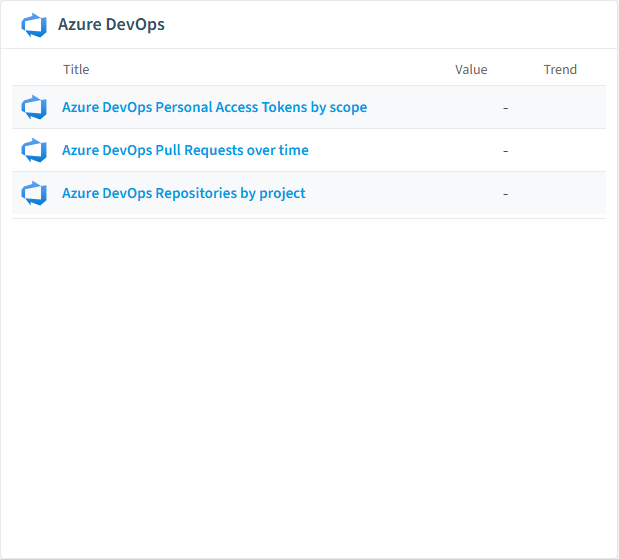
Task: Click the dash value in Repositories by project row
Action: click(505, 194)
